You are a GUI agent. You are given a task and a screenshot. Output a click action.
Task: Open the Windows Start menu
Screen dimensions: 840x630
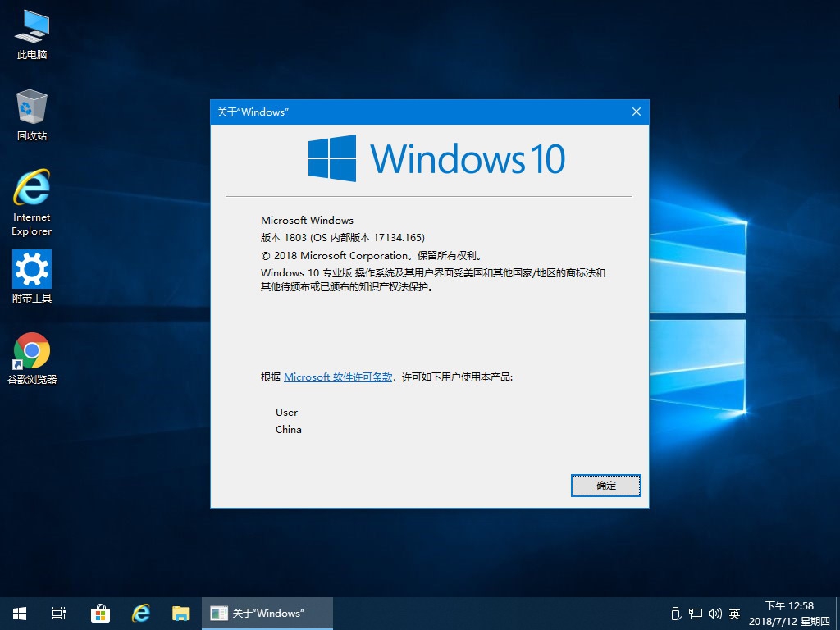[x=20, y=614]
